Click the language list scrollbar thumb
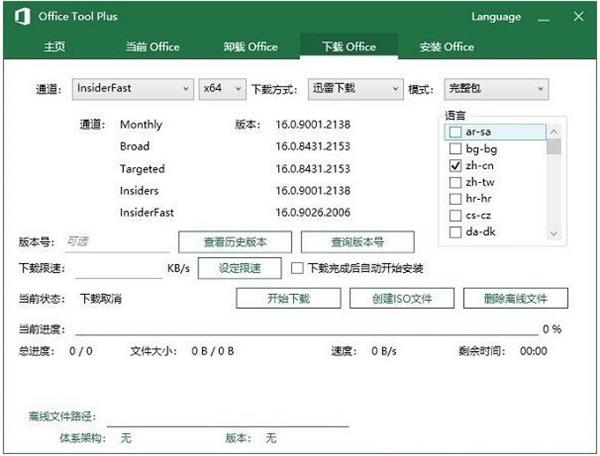600x456 pixels. tap(554, 147)
